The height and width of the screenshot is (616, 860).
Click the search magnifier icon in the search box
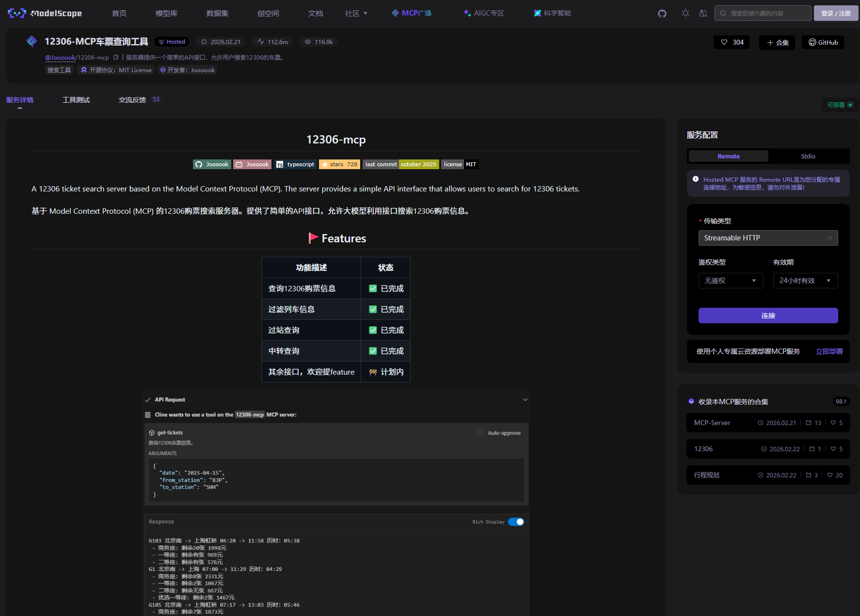(x=723, y=13)
